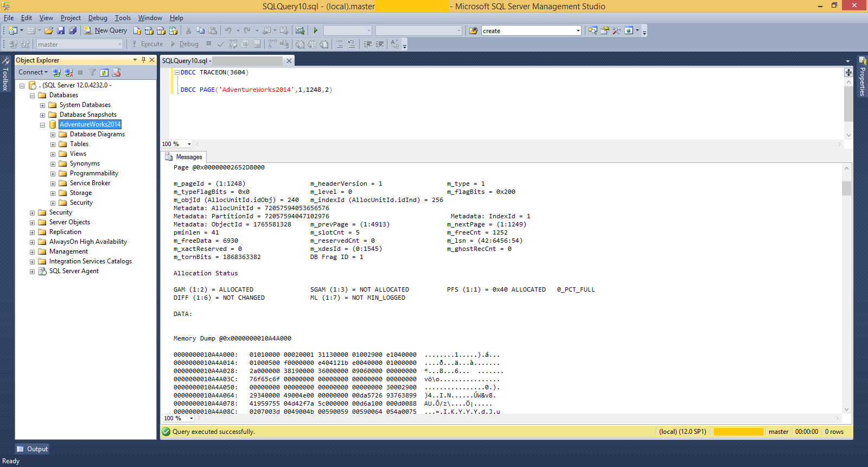Click the Toolbox wrench toolbar icon

coord(617,30)
